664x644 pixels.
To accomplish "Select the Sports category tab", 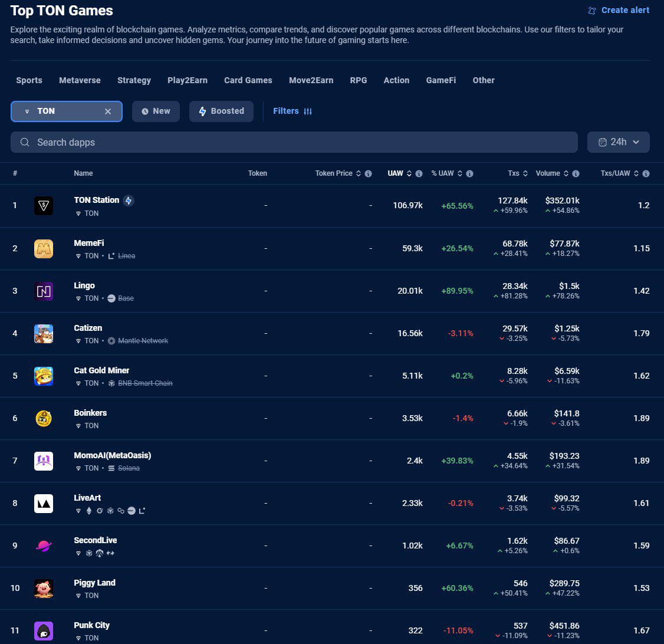I will coord(29,80).
